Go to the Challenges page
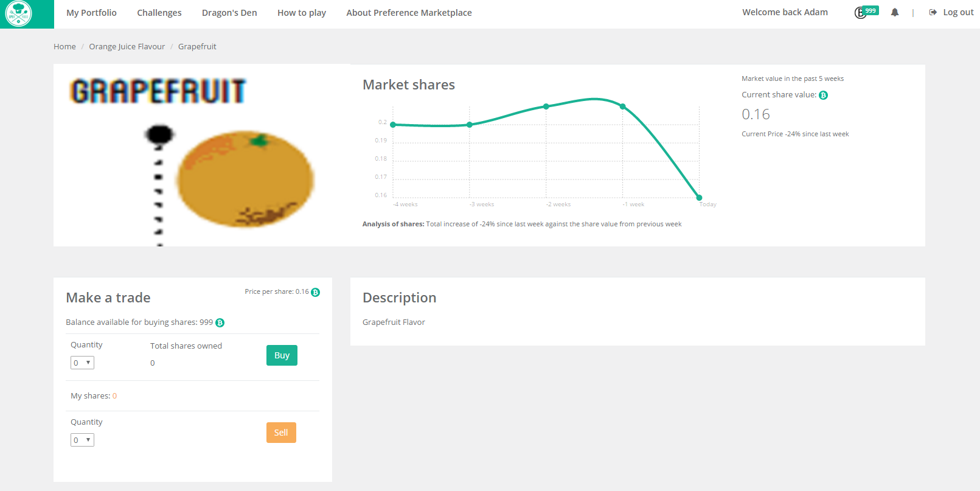This screenshot has height=491, width=980. 159,13
